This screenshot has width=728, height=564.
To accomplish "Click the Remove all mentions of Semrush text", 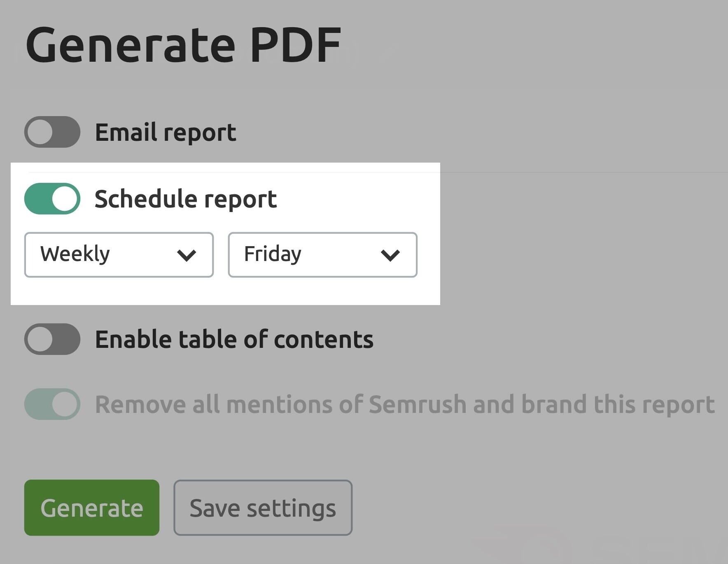I will (405, 404).
